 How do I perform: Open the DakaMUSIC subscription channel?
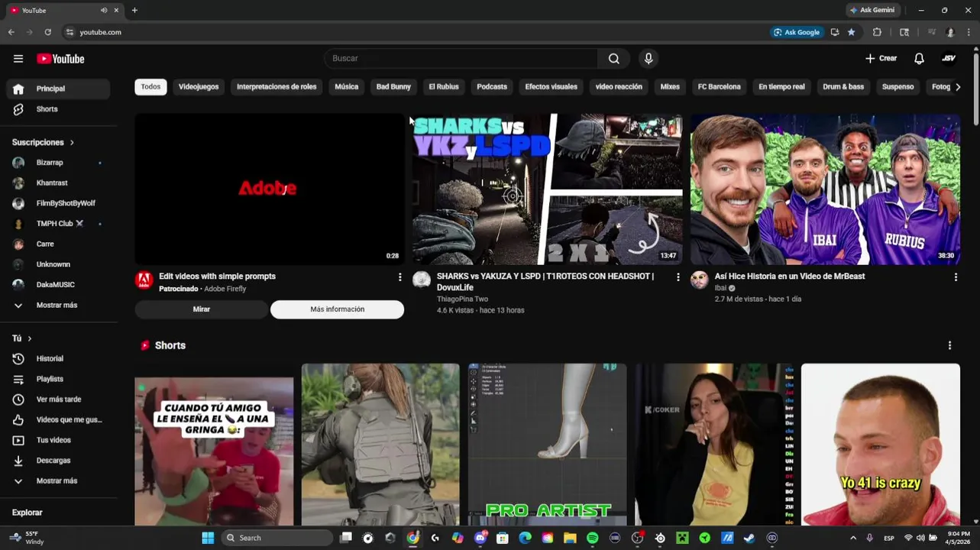click(58, 285)
